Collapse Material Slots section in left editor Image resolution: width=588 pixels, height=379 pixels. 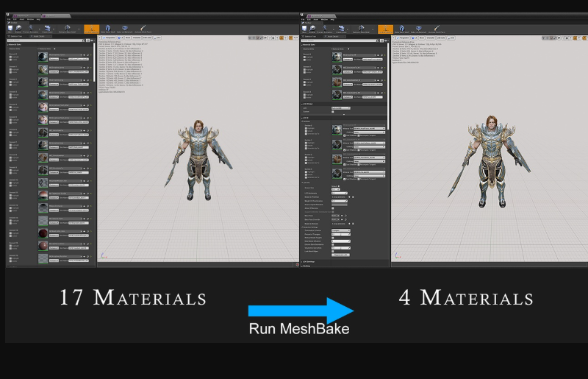tap(8, 45)
